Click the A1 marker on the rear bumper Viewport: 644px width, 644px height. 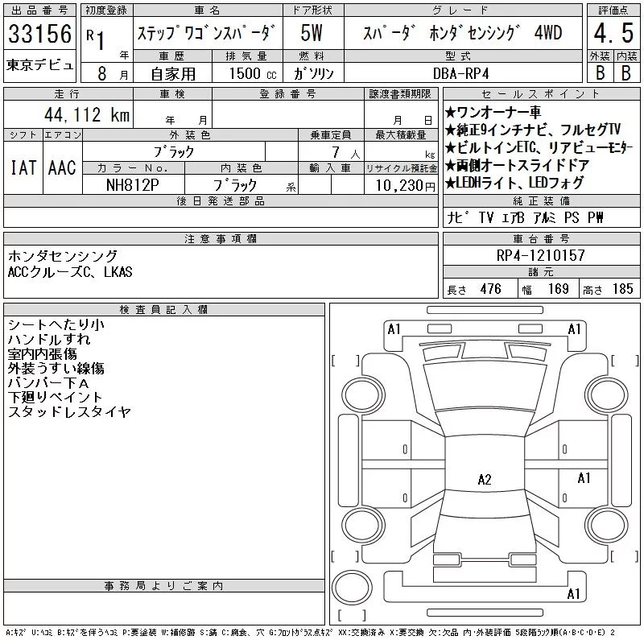(573, 593)
